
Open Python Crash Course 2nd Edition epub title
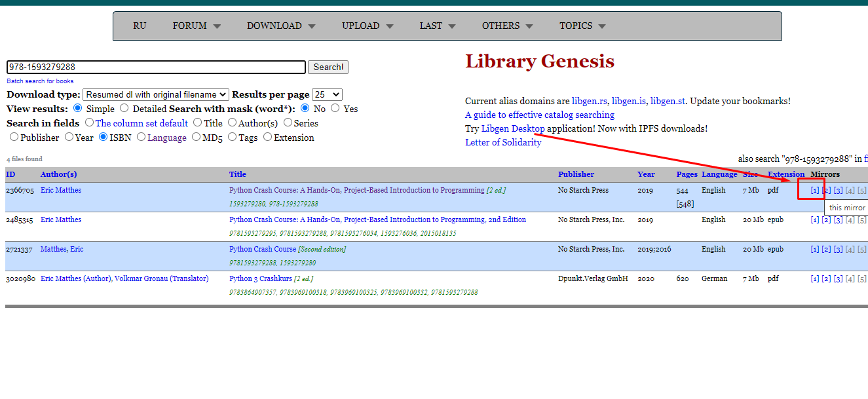pyautogui.click(x=377, y=219)
